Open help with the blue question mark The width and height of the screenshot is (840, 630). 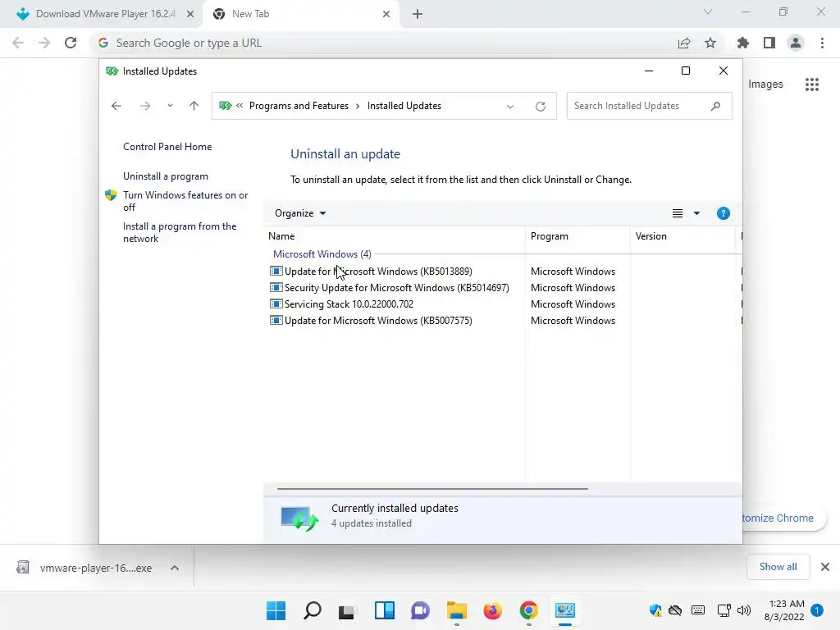(724, 213)
